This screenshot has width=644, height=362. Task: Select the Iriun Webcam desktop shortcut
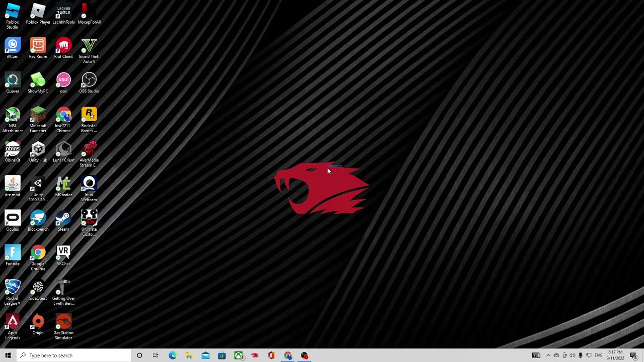[x=89, y=189]
